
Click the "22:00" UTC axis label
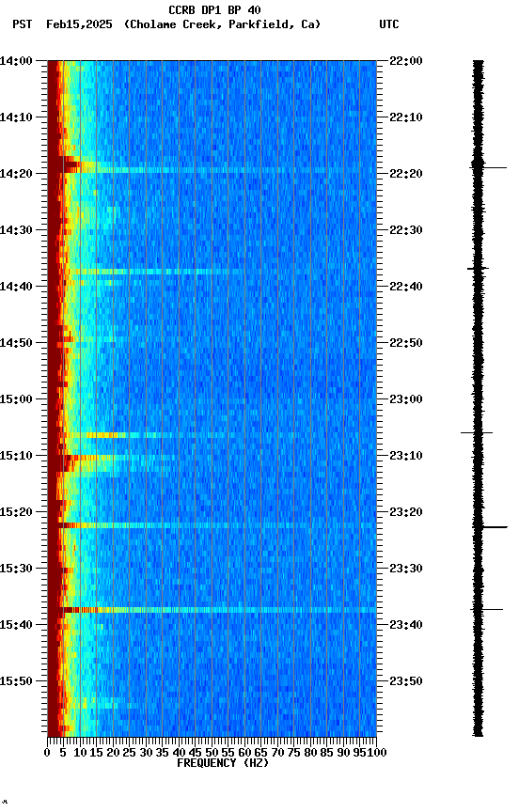[406, 61]
